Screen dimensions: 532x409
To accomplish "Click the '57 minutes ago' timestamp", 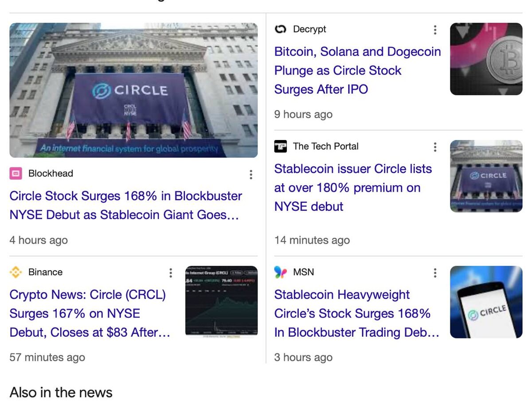I will 47,358.
